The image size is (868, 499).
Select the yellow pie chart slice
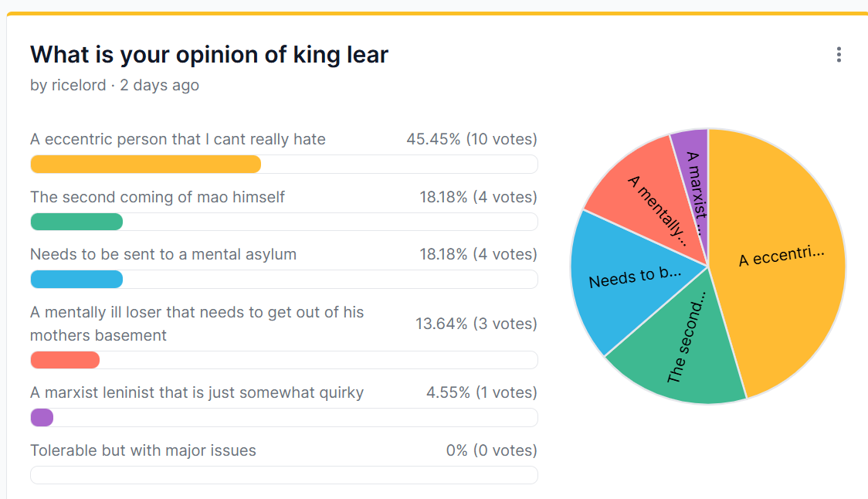pyautogui.click(x=780, y=263)
